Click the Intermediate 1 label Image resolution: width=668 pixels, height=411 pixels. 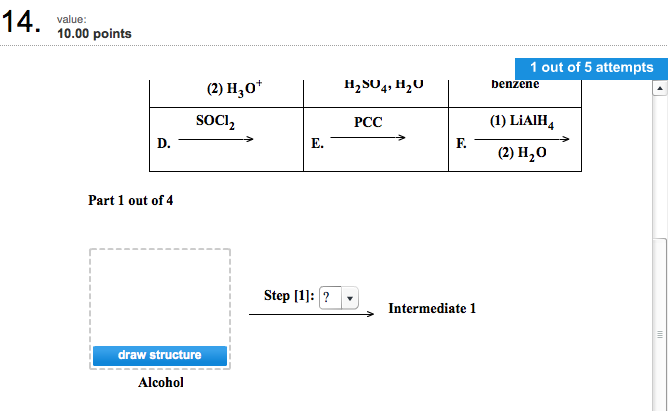pos(432,308)
